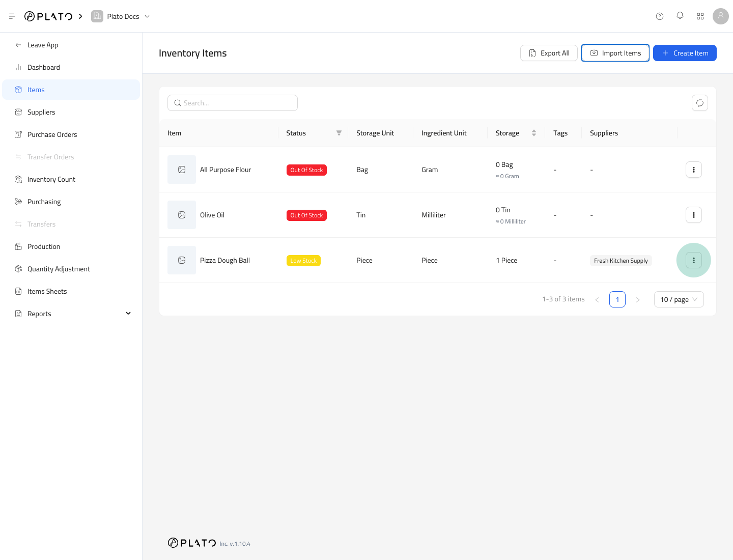Open Suppliers page in sidebar
Viewport: 733px width, 560px height.
[71, 112]
